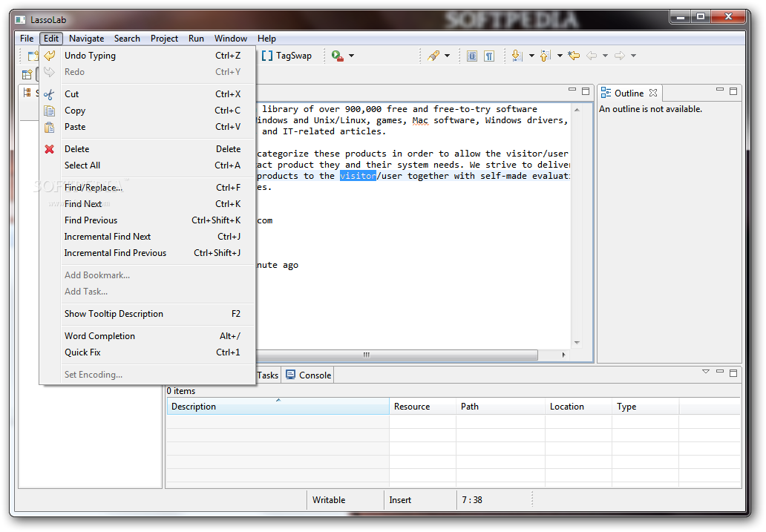Open the Forward history dropdown arrow
This screenshot has height=532, width=766.
pos(634,56)
